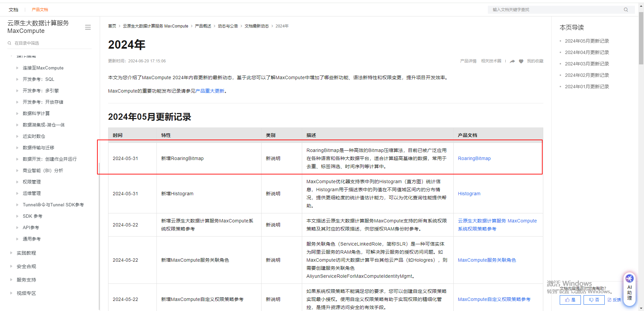Image resolution: width=644 pixels, height=311 pixels.
Task: Click the heart favorite icon
Action: coord(521,61)
